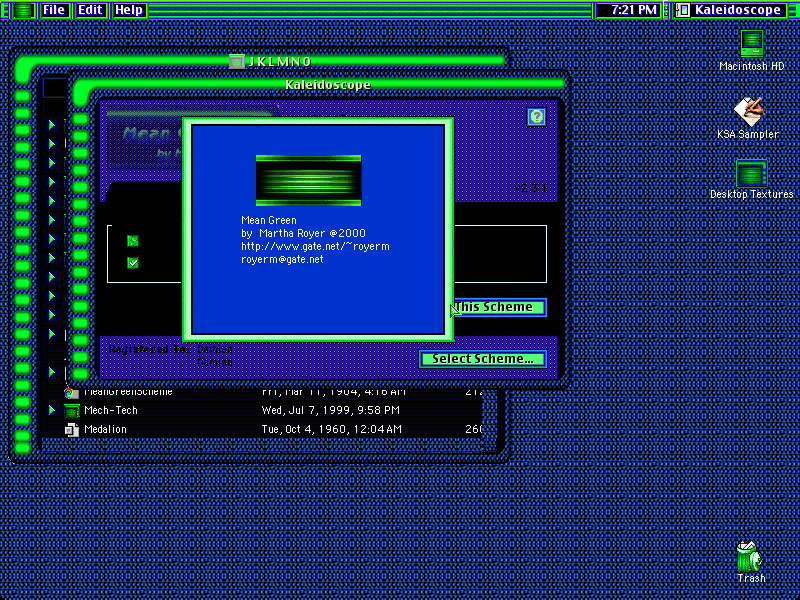Screen dimensions: 800x600
Task: Click the Mech-Tech name in the list
Action: click(111, 410)
